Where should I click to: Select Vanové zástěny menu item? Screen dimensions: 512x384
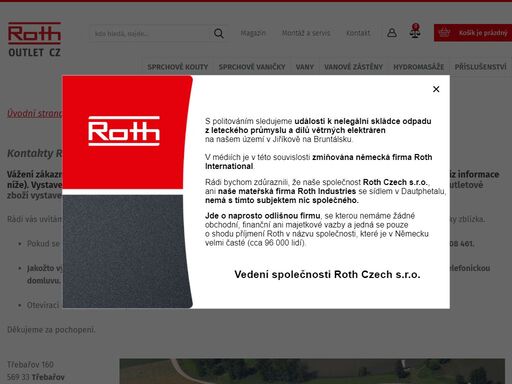point(353,67)
